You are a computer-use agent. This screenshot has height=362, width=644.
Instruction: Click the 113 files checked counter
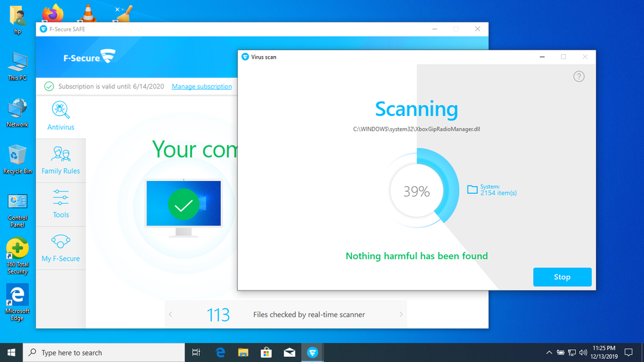(x=218, y=315)
